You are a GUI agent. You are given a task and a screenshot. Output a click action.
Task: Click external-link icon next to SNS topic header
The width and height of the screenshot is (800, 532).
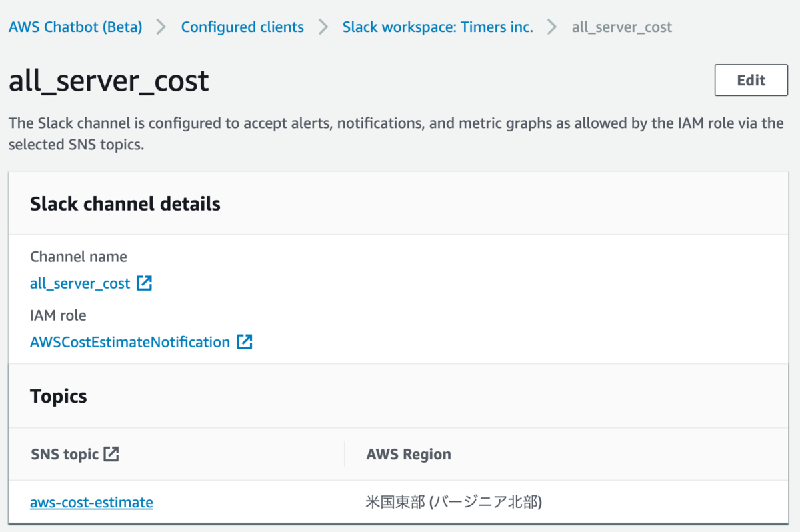coord(111,454)
